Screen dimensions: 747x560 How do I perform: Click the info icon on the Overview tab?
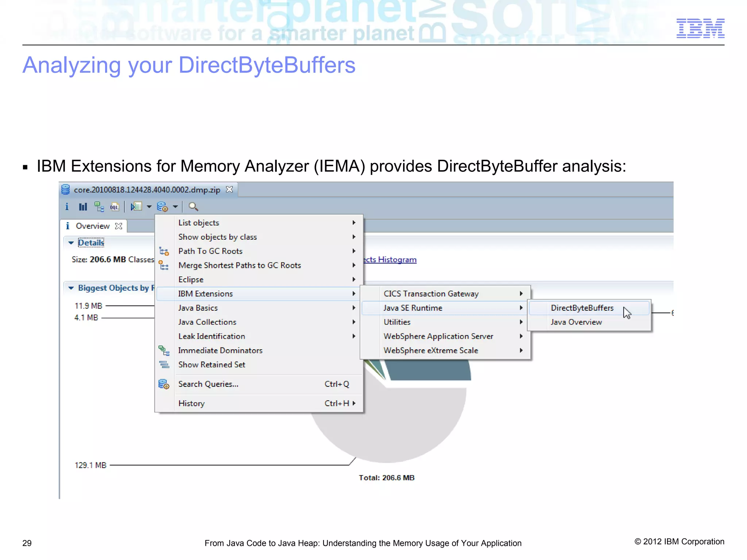67,226
